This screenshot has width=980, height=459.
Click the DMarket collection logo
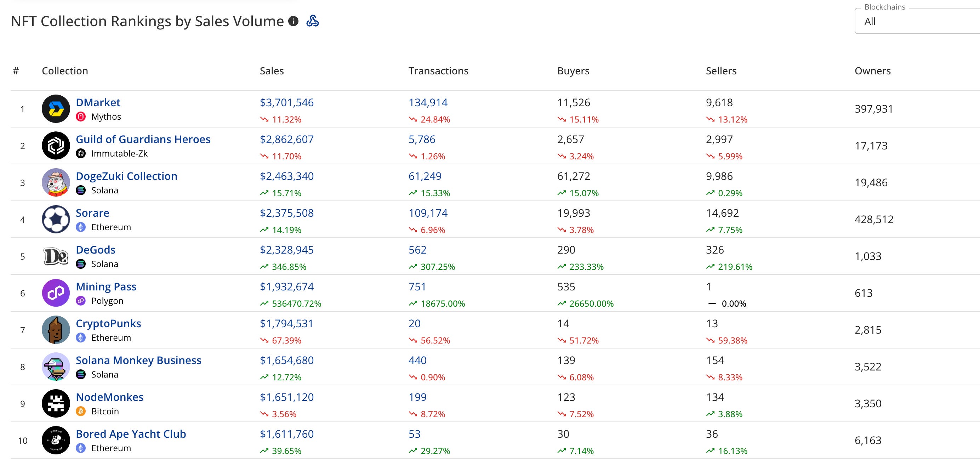56,109
